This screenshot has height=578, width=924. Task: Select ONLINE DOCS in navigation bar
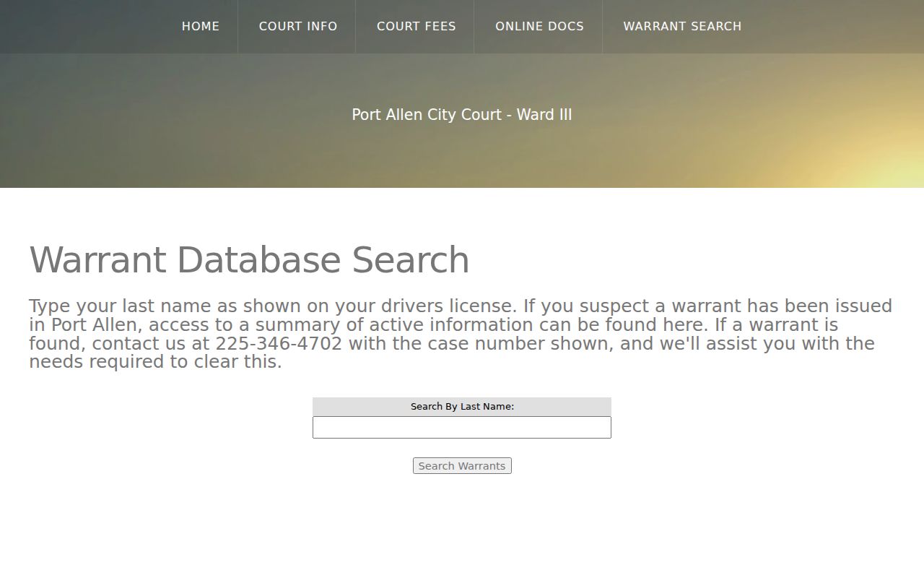point(539,26)
